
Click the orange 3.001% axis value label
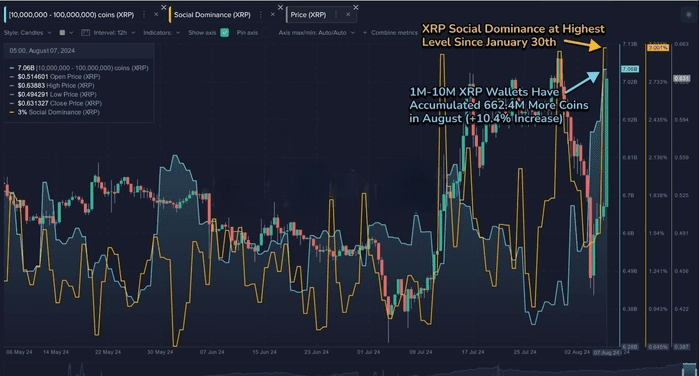pos(658,48)
